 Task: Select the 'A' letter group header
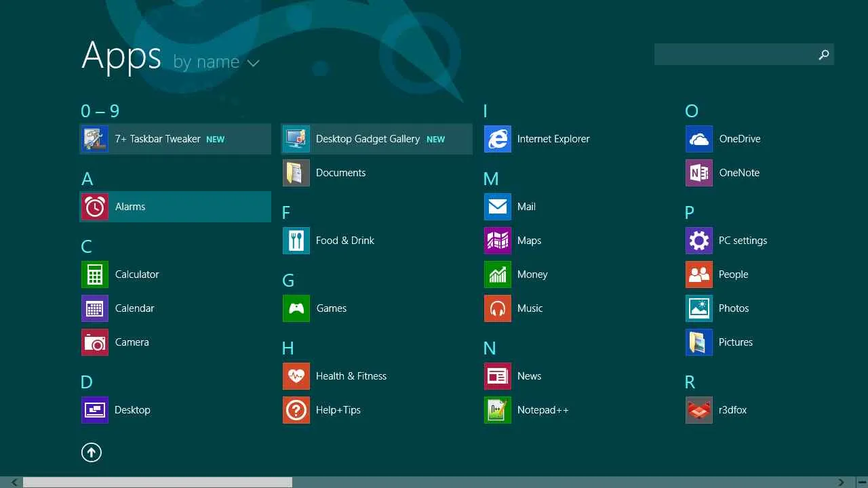(87, 179)
